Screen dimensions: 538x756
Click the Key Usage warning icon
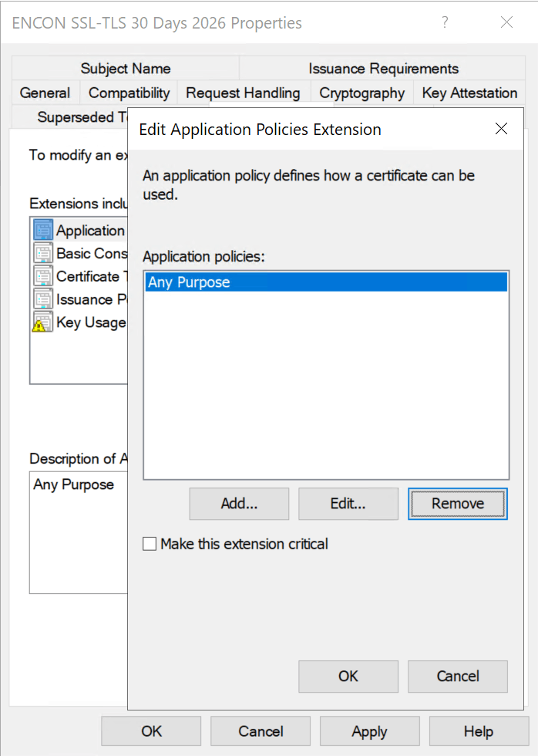tap(43, 322)
